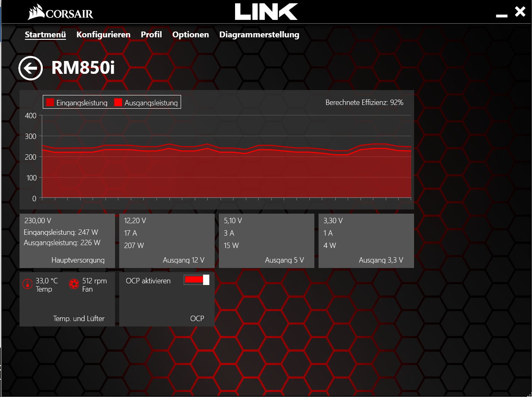Image resolution: width=532 pixels, height=397 pixels.
Task: Click the red fan icon
Action: click(x=74, y=284)
